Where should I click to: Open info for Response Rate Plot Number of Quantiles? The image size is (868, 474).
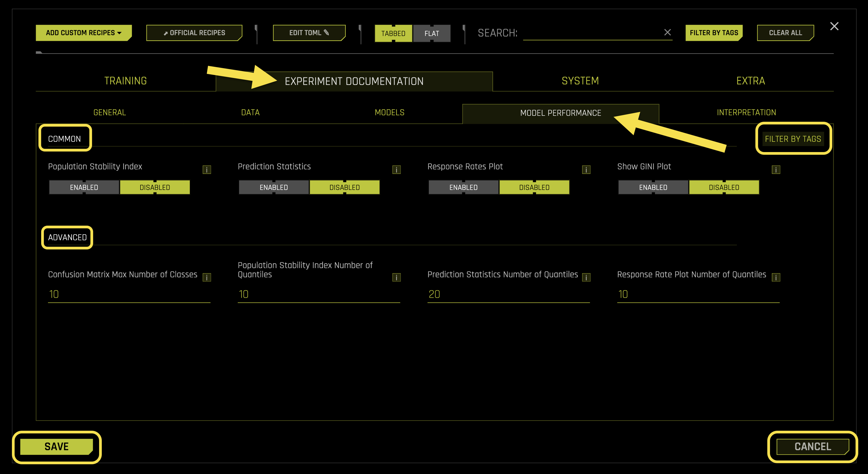point(776,277)
